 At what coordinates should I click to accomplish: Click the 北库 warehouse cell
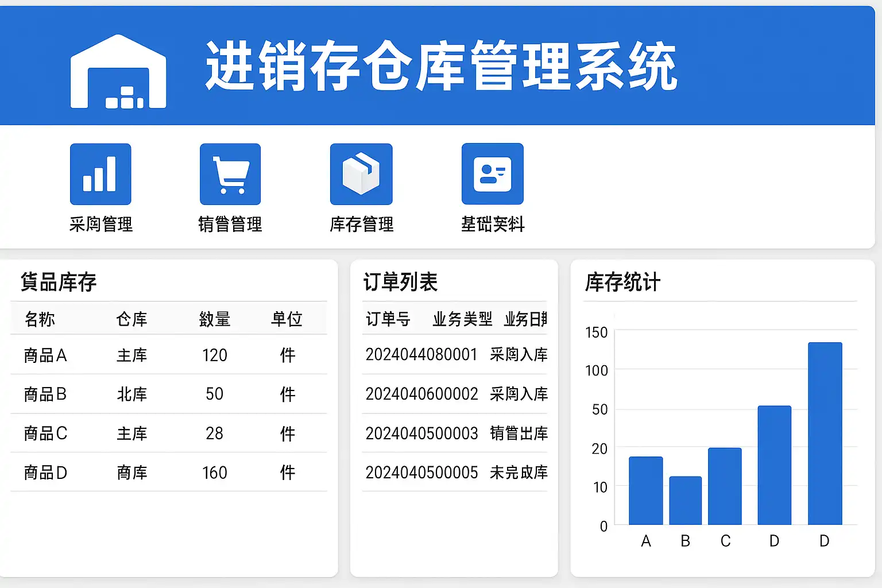click(x=131, y=394)
